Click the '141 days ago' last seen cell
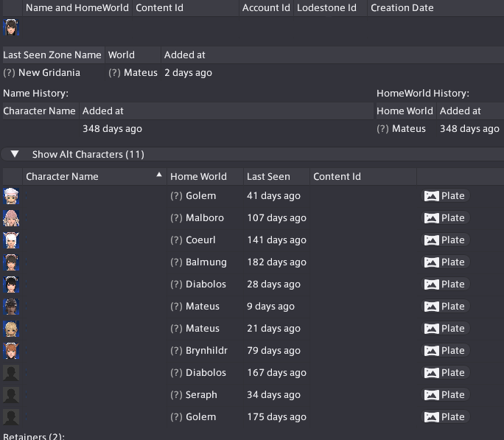Image resolution: width=504 pixels, height=440 pixels. pyautogui.click(x=277, y=240)
